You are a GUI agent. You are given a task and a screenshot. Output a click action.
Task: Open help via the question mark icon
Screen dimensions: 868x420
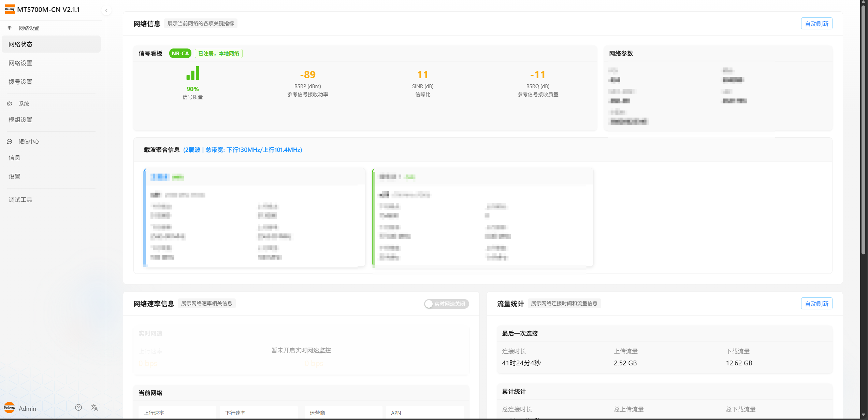pyautogui.click(x=78, y=407)
